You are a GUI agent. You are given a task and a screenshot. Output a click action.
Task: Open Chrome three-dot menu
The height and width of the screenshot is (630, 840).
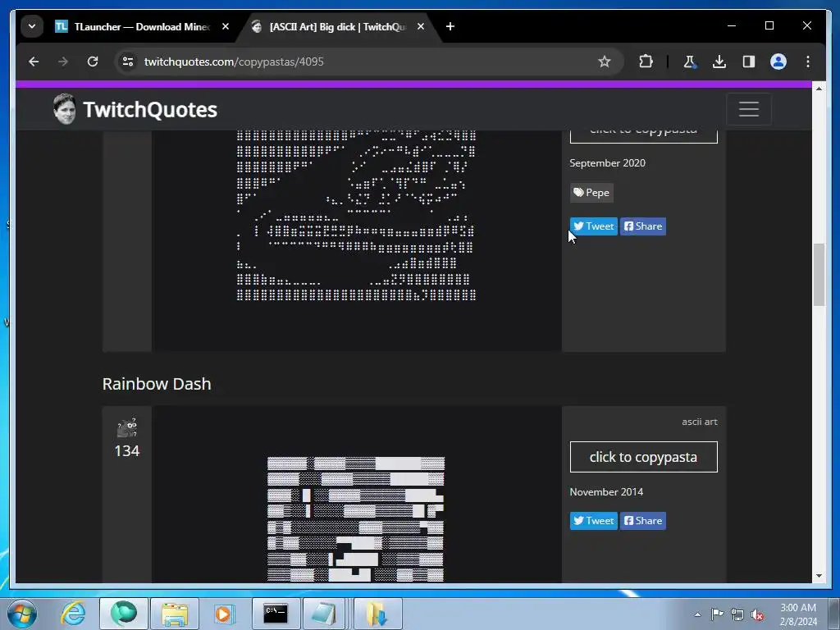click(808, 62)
